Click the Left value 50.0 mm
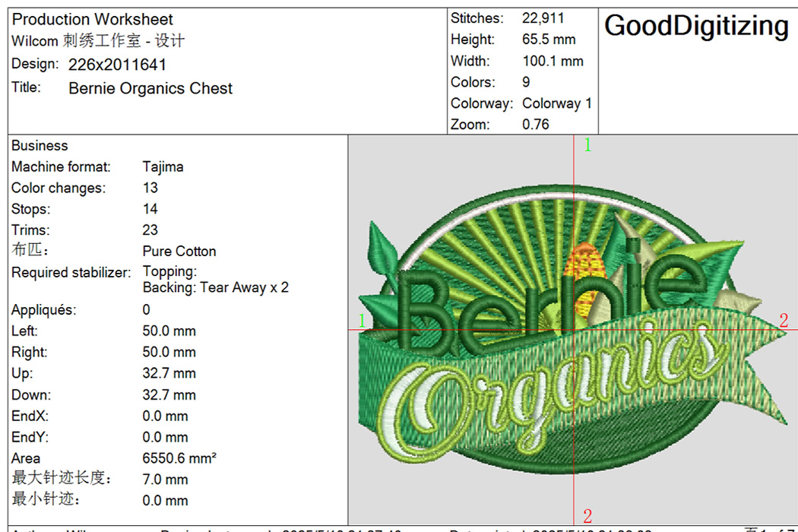 point(169,331)
